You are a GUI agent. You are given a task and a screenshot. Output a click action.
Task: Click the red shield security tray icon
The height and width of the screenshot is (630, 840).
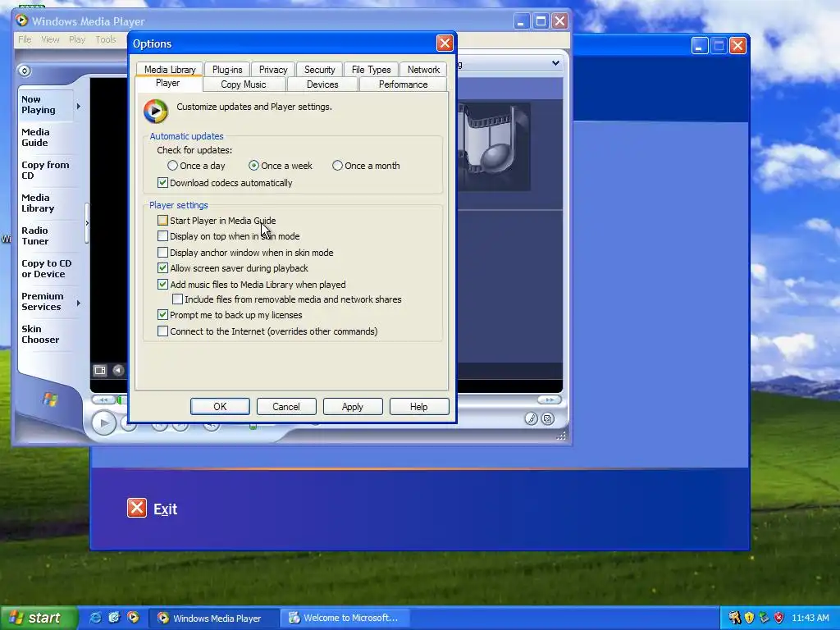point(779,618)
